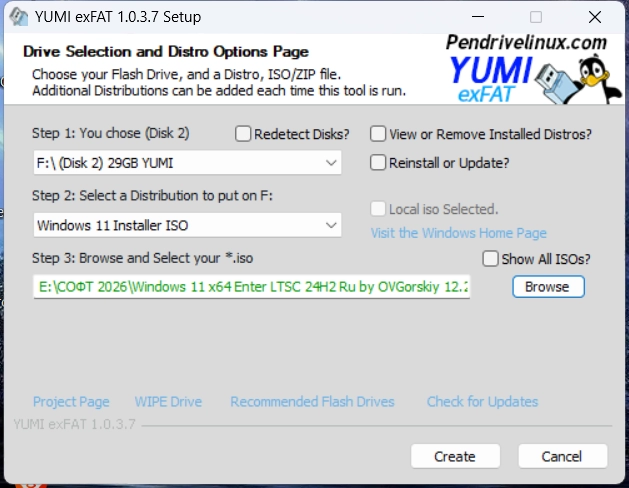This screenshot has width=629, height=488.
Task: Click Step 3: Browse and Select label
Action: (142, 258)
